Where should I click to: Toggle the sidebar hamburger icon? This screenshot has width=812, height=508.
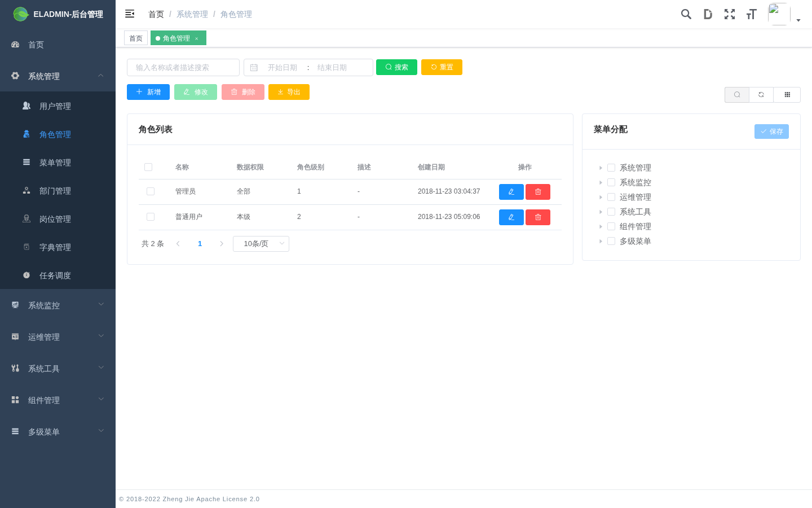click(130, 14)
